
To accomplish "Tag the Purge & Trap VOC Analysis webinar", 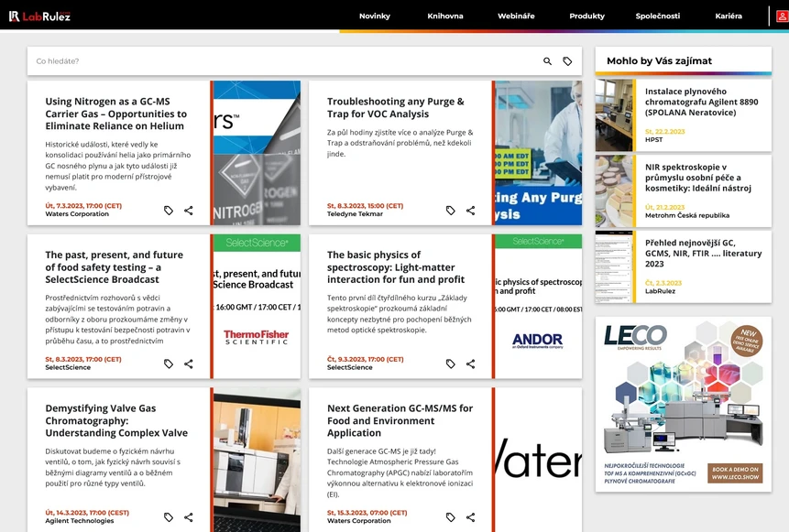I will (x=449, y=210).
